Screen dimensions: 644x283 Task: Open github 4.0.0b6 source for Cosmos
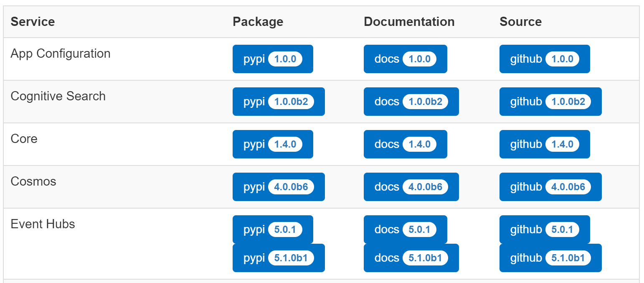(x=550, y=187)
